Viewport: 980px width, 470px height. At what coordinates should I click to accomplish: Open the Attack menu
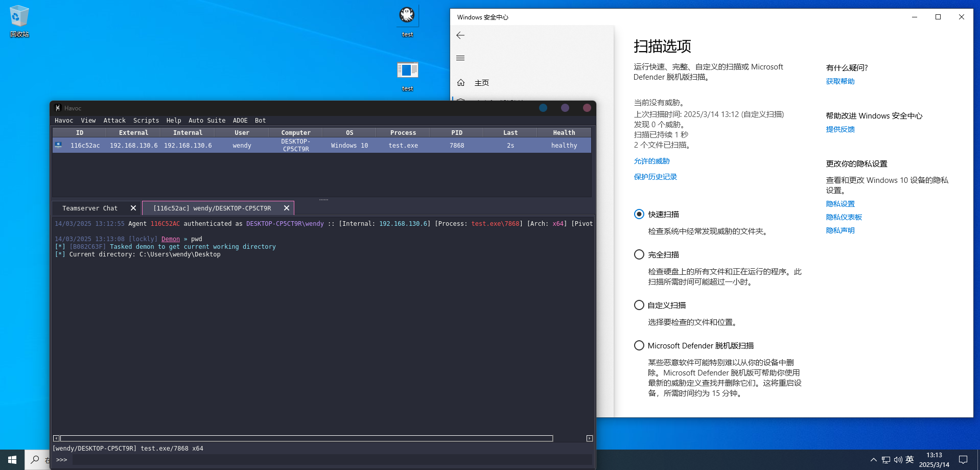click(x=114, y=121)
